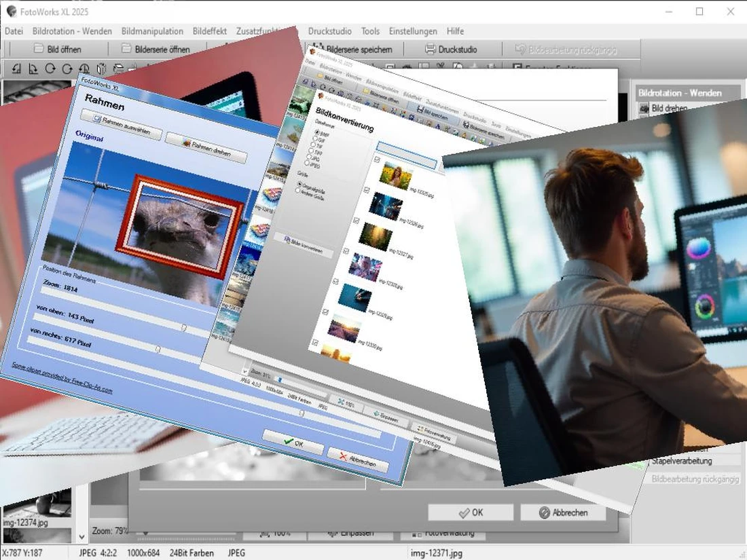Select the Originalgröße radio button

pyautogui.click(x=300, y=184)
